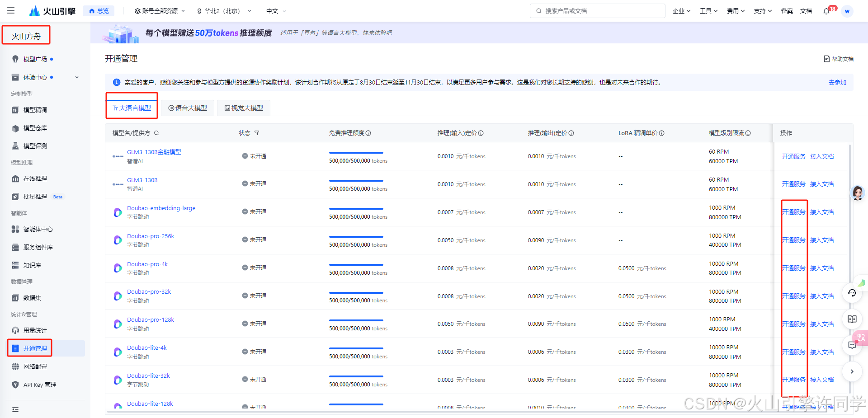The width and height of the screenshot is (868, 418).
Task: Click the 模型仓库 sidebar icon
Action: 15,128
